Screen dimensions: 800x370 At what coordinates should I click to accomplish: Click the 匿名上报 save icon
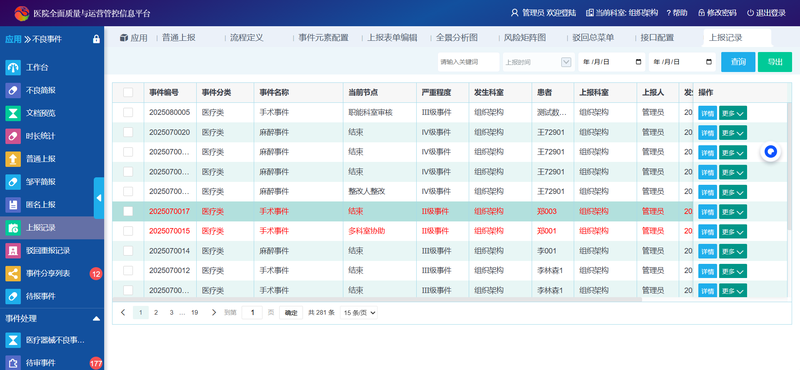click(13, 205)
